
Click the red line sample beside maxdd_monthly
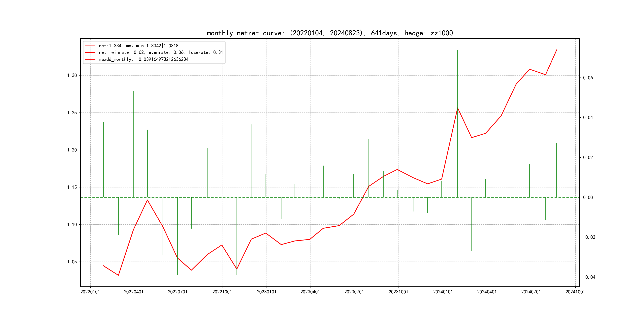point(90,59)
